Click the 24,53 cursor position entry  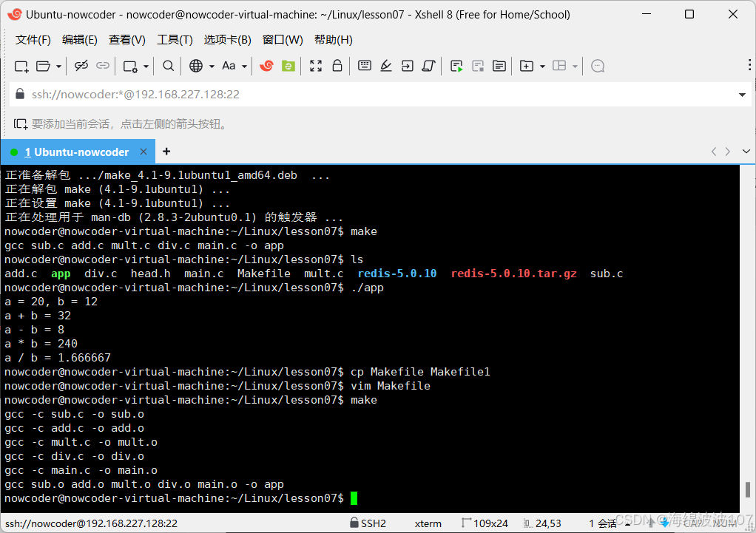pos(542,523)
